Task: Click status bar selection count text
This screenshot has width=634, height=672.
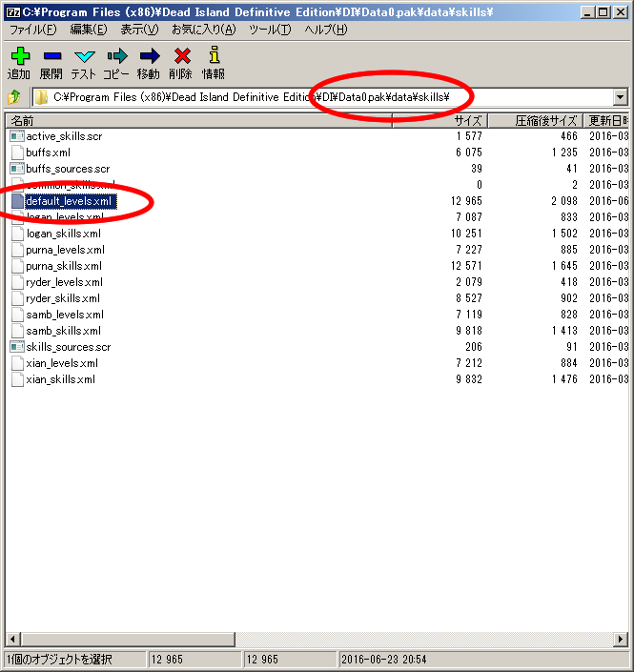Action: pyautogui.click(x=59, y=660)
